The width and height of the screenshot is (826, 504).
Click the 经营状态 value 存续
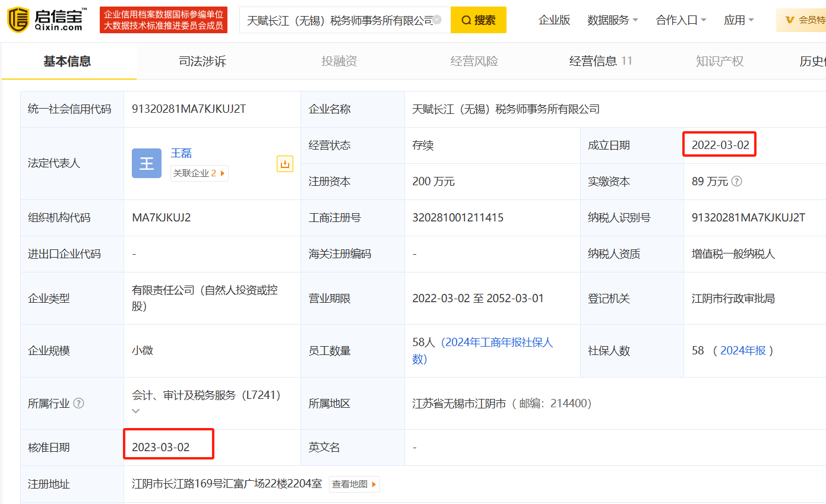(x=423, y=145)
